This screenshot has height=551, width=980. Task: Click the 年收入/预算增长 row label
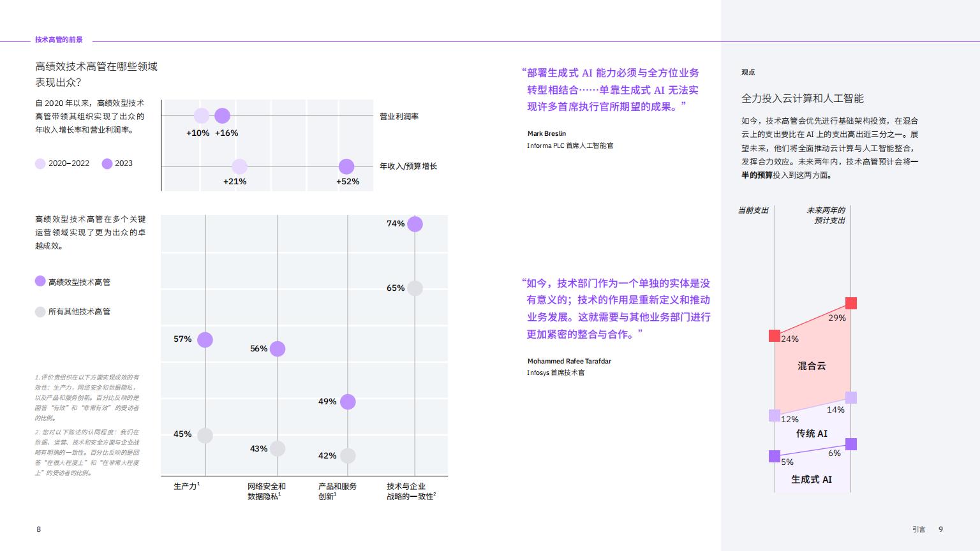[408, 166]
